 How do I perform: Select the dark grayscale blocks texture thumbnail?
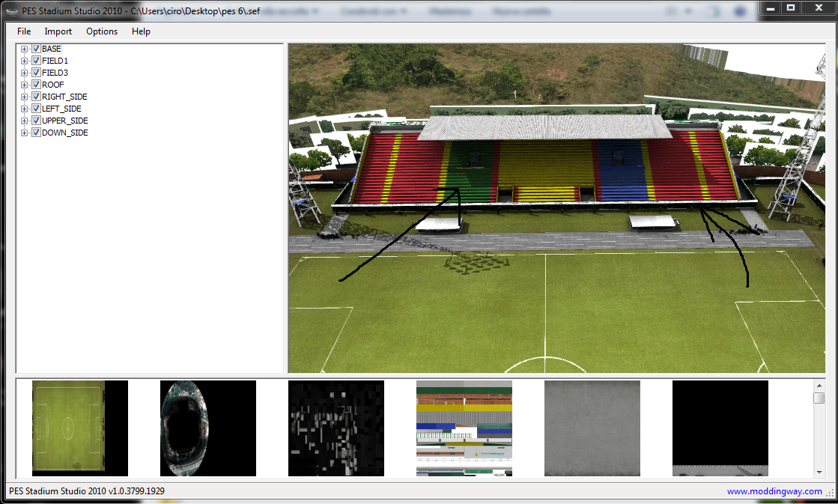[336, 428]
